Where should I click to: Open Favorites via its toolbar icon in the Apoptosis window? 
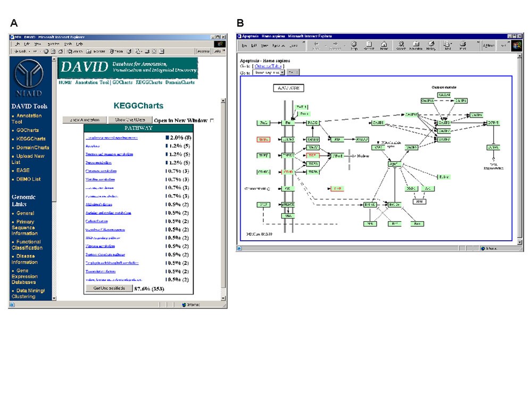417,44
